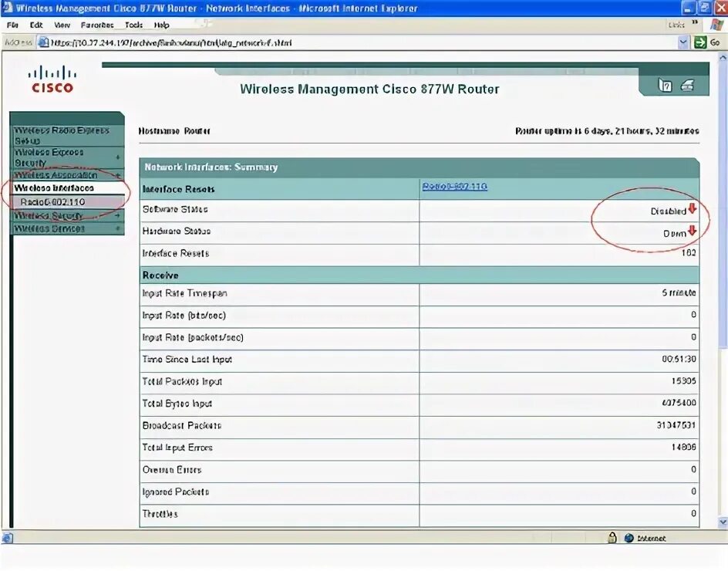This screenshot has width=728, height=571.
Task: Expand Wireless Security plus sign
Action: 118,215
